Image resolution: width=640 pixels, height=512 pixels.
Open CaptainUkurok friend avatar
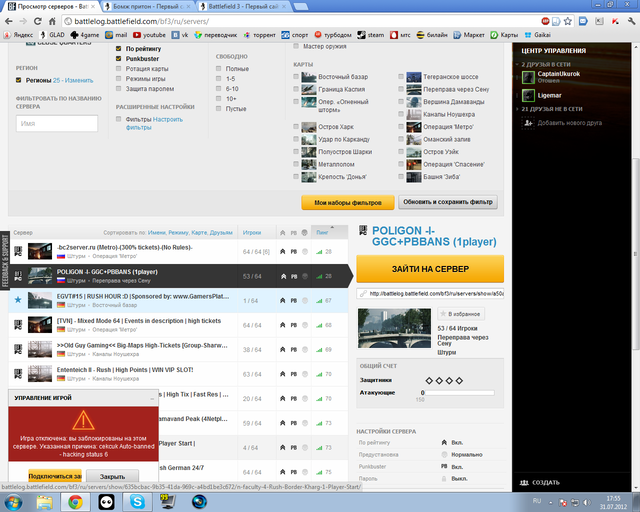point(528,77)
